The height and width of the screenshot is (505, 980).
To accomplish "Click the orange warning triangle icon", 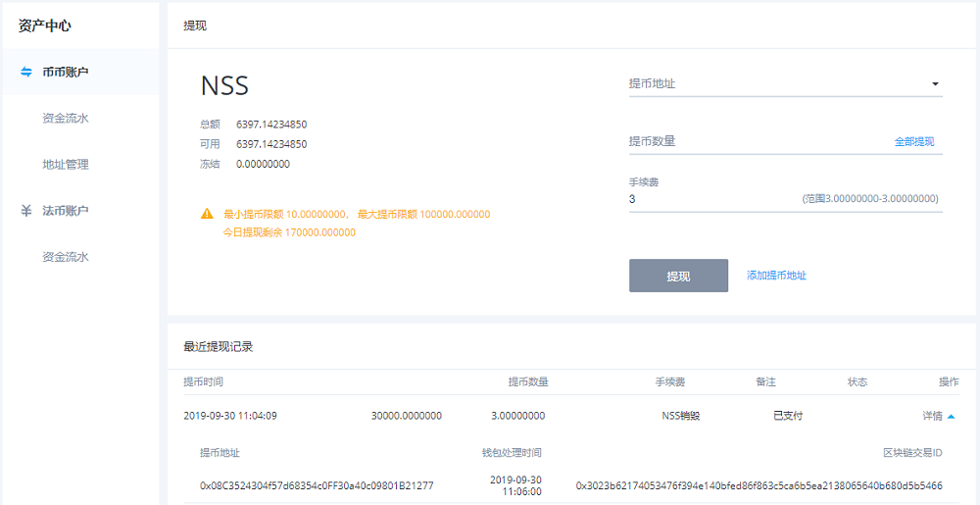I will (207, 214).
